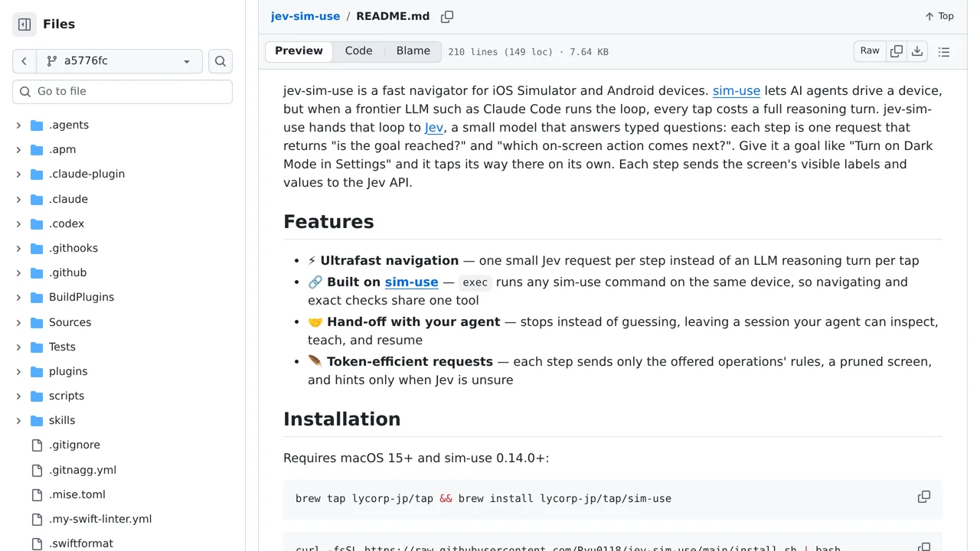
Task: Expand the plugins folder chevron
Action: click(x=18, y=371)
